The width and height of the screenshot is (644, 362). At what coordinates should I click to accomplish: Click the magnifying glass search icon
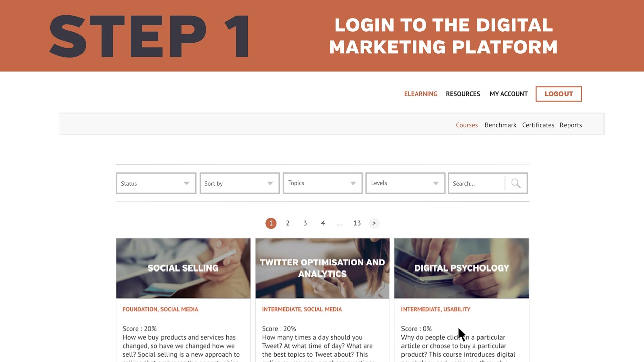(516, 184)
